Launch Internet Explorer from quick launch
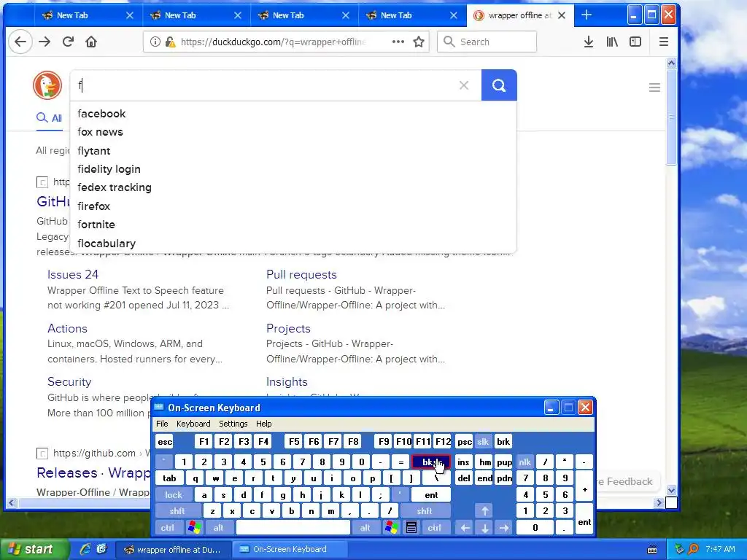Viewport: 747px width, 560px height. click(85, 549)
